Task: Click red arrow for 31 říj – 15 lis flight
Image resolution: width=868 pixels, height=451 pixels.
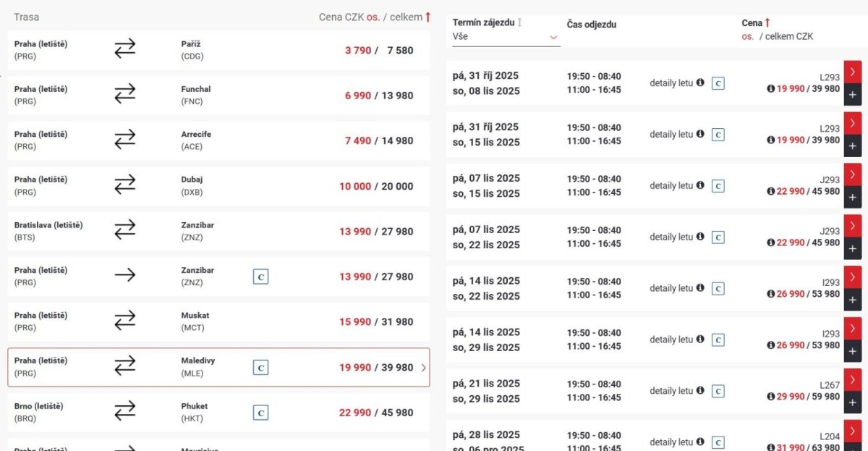Action: [x=852, y=122]
